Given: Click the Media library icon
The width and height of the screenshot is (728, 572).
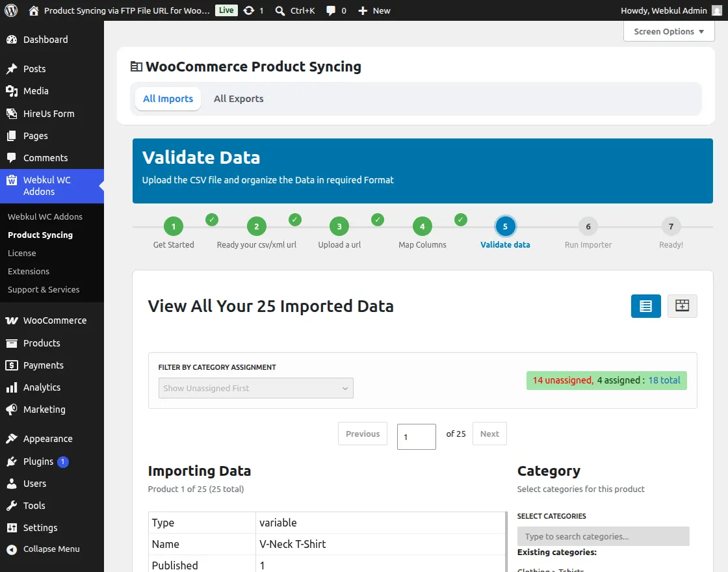Looking at the screenshot, I should pyautogui.click(x=12, y=91).
